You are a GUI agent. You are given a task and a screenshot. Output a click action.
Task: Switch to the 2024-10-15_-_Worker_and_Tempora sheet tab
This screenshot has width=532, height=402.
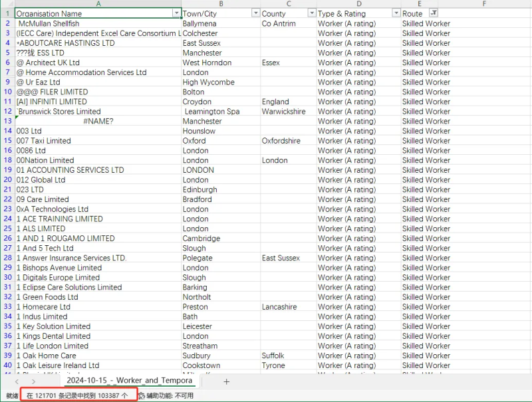point(130,381)
